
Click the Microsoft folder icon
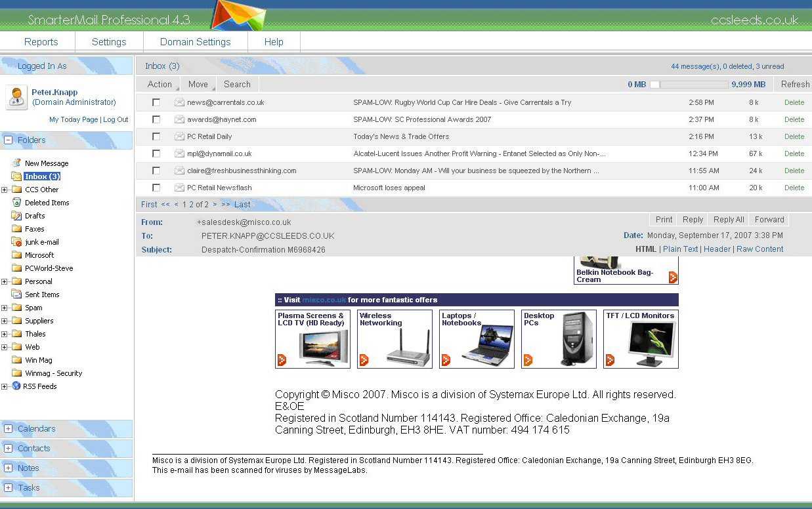(16, 254)
